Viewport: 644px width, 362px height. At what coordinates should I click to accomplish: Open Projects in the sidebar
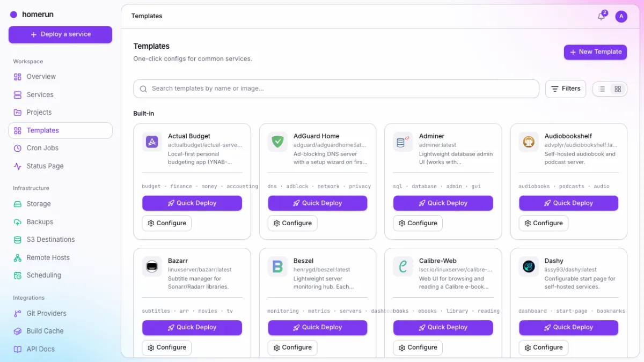[60, 113]
